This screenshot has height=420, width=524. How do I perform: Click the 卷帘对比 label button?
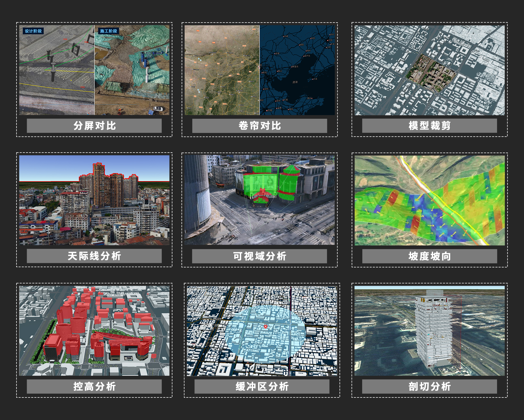pos(260,126)
